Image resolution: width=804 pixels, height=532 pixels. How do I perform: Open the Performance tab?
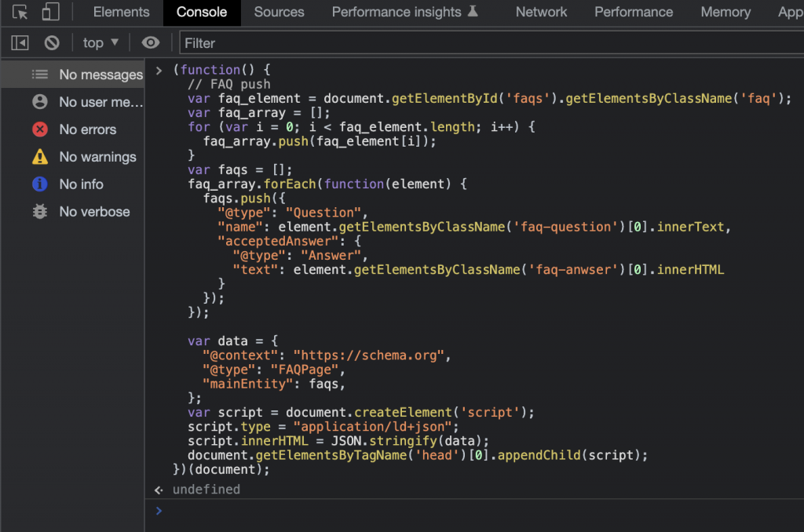[634, 13]
